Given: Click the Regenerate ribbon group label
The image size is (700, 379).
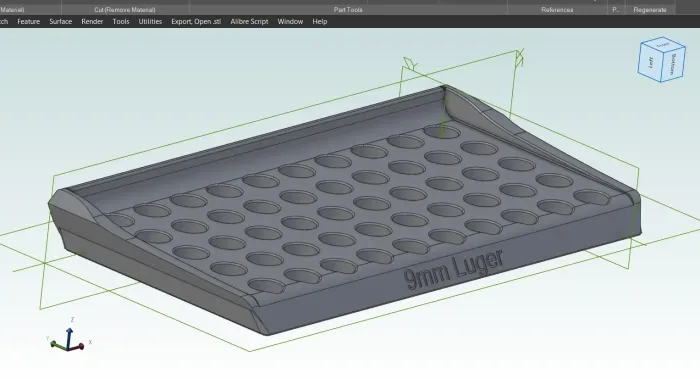Looking at the screenshot, I should coord(650,9).
